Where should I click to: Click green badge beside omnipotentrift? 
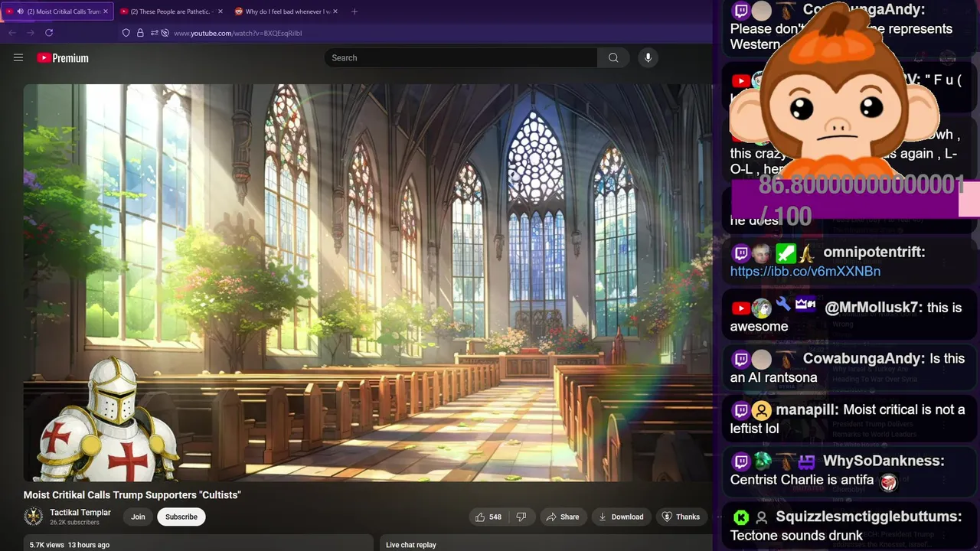[786, 253]
